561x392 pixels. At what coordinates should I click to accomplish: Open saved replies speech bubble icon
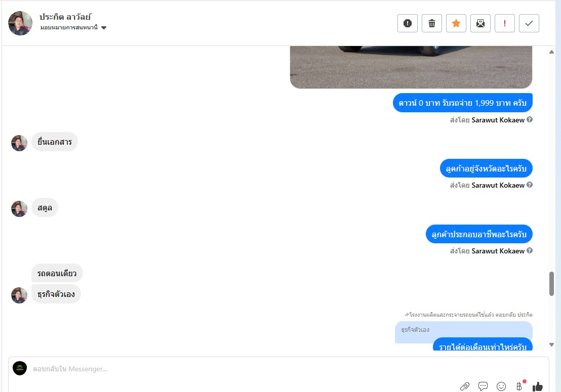coord(483,386)
